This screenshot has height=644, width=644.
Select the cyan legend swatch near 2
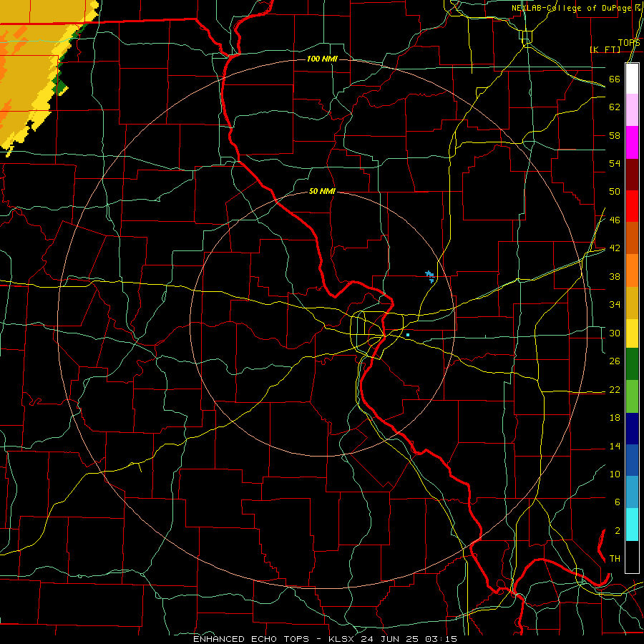click(x=632, y=525)
